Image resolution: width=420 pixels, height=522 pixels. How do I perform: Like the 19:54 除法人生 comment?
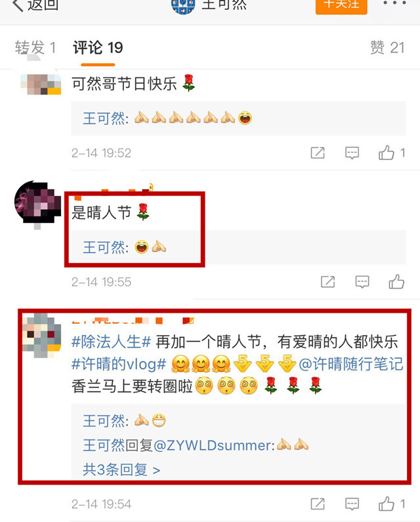[391, 504]
